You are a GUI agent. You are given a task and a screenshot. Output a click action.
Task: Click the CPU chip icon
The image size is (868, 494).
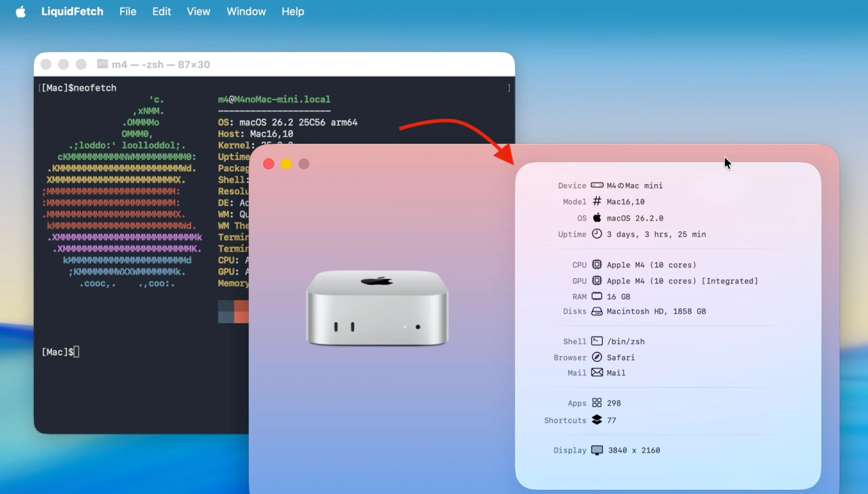[597, 265]
